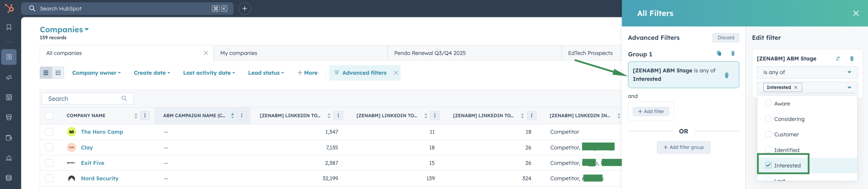Open column options for Company Name
868x189 pixels.
[145, 116]
